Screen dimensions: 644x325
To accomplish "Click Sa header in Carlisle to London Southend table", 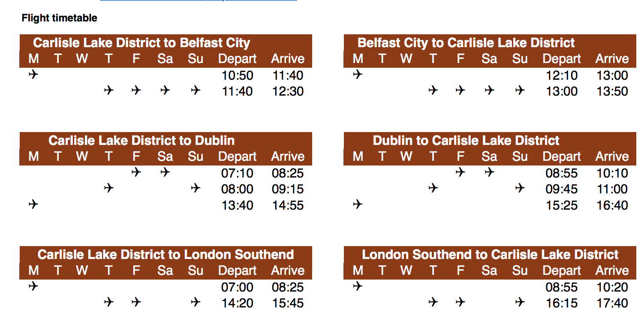I will (x=165, y=271).
